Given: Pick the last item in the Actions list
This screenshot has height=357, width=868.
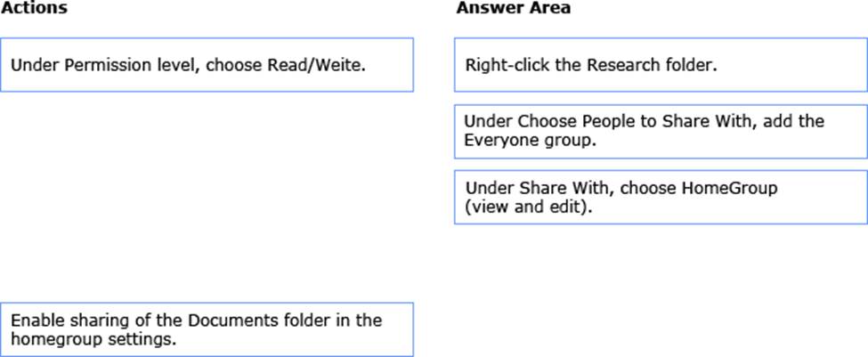Looking at the screenshot, I should (207, 329).
